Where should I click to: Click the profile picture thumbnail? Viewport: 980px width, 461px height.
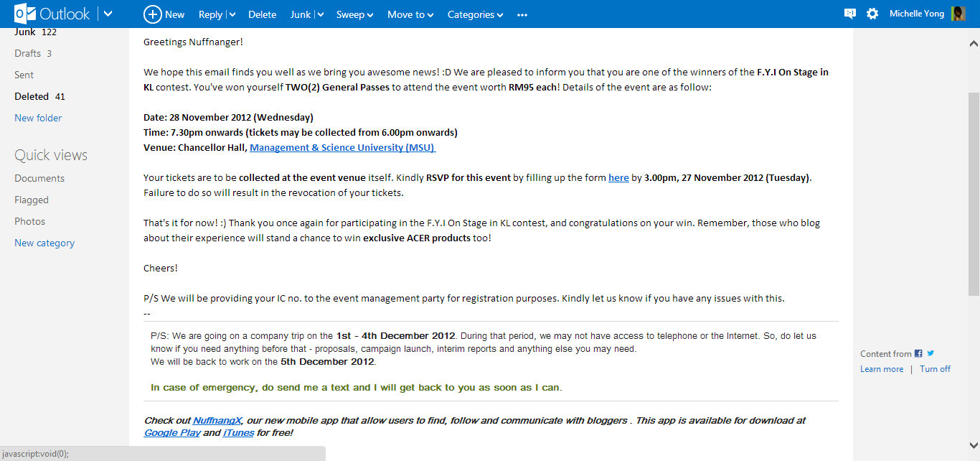[958, 14]
